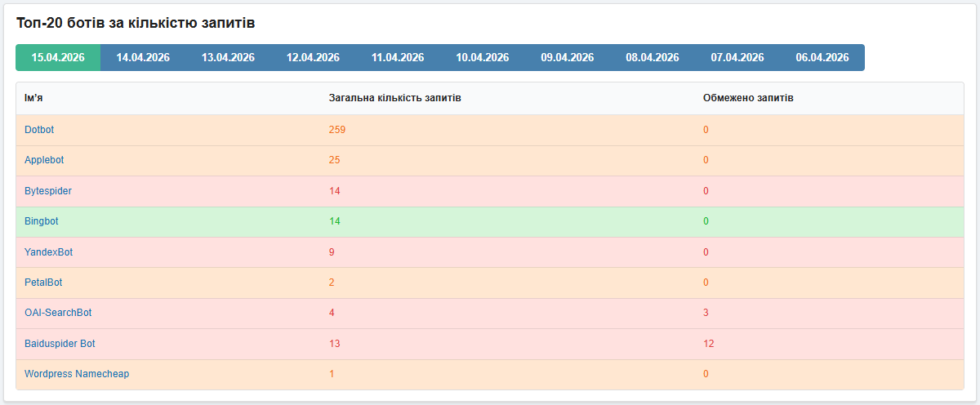
Task: Open the 13.04.2026 date tab
Action: [228, 57]
